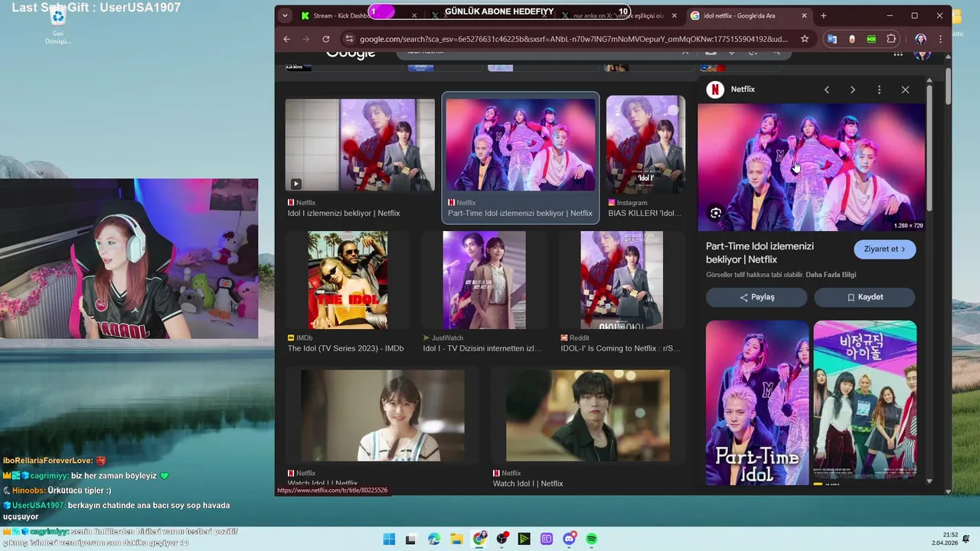Reload the Google search page
Image resolution: width=980 pixels, height=551 pixels.
(326, 39)
